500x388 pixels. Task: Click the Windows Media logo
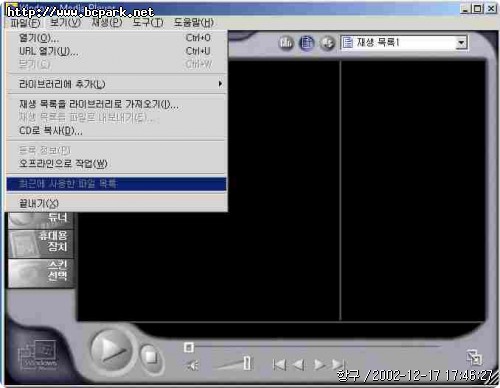coord(38,355)
